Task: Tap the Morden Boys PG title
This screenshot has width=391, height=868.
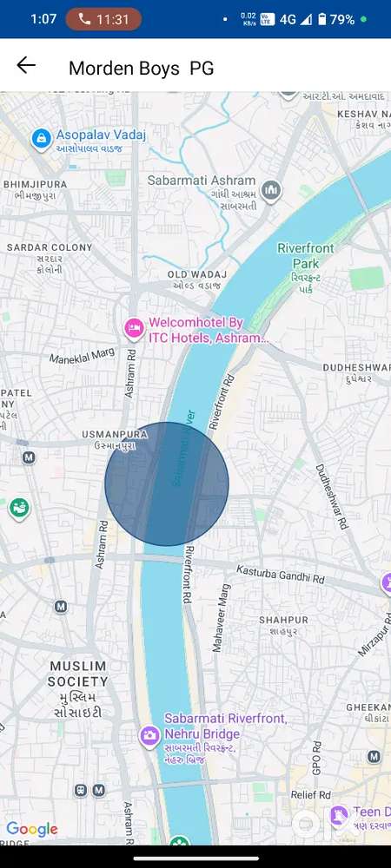Action: 142,68
